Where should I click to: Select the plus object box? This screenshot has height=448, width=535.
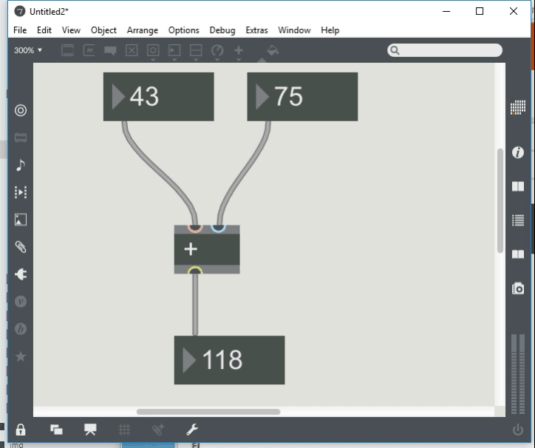click(207, 249)
